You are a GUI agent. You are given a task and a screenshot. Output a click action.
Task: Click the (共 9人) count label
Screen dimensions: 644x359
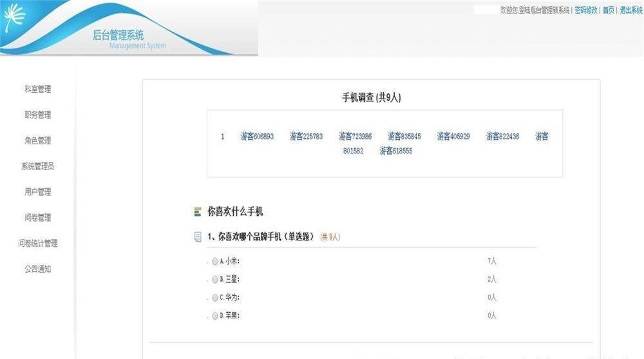tap(330, 237)
